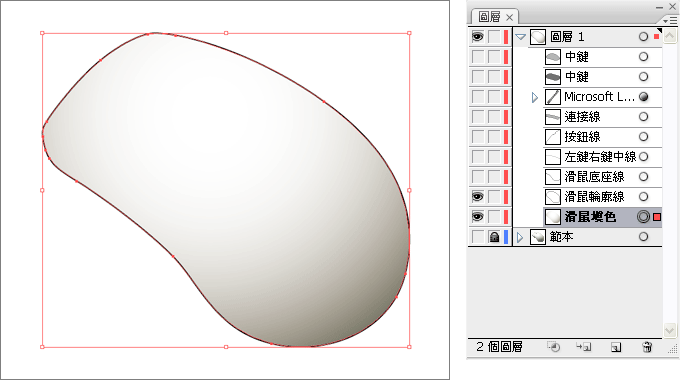This screenshot has height=380, width=680.
Task: Click target double-ring of 滑鼠填色
Action: pyautogui.click(x=644, y=216)
